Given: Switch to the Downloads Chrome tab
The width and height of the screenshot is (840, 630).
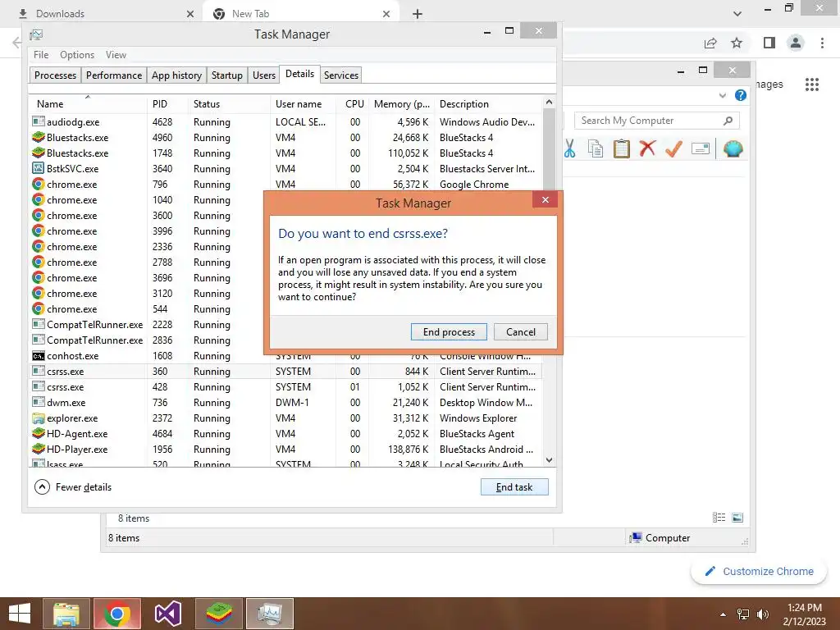Looking at the screenshot, I should click(x=104, y=14).
